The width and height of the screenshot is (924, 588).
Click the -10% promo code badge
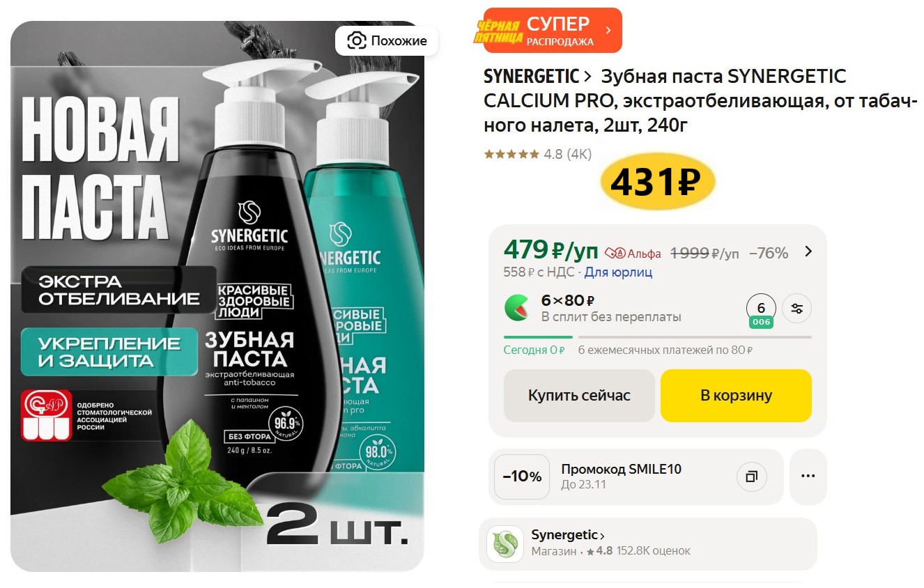522,477
